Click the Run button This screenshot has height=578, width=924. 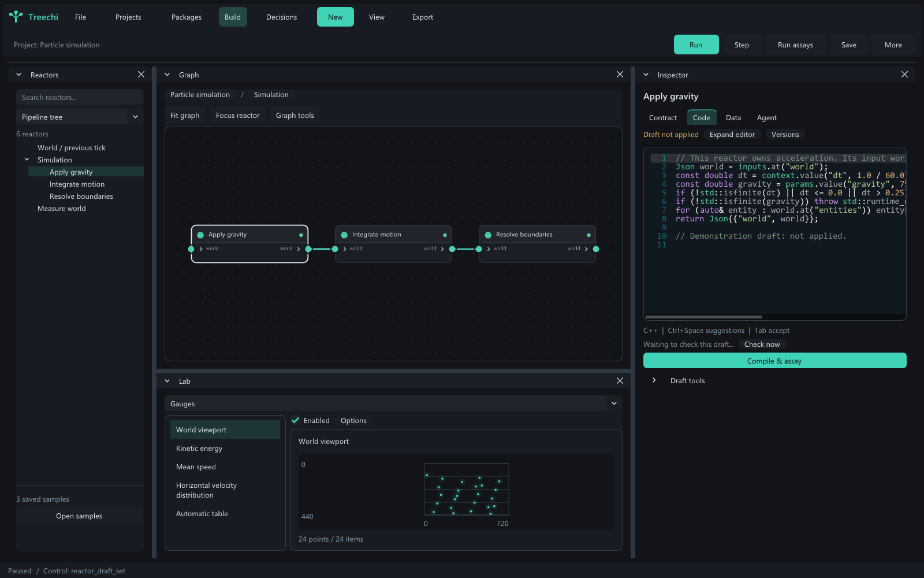click(x=696, y=45)
